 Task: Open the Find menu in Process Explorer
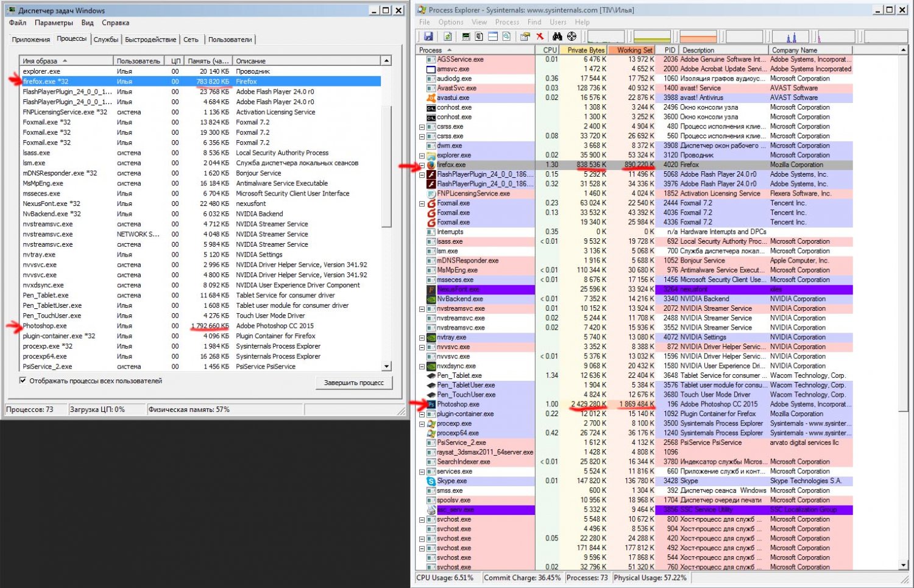coord(534,22)
